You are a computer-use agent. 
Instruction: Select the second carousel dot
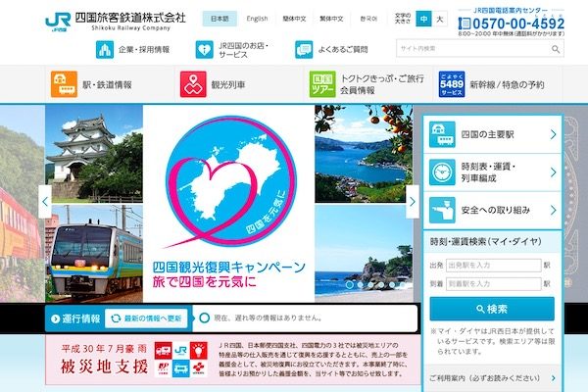coord(360,285)
